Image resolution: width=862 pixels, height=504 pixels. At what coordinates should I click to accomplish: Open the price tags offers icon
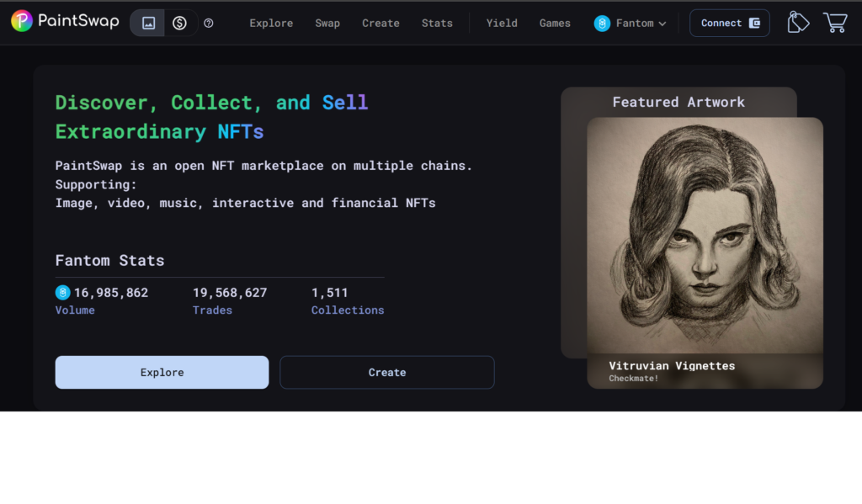(x=798, y=23)
